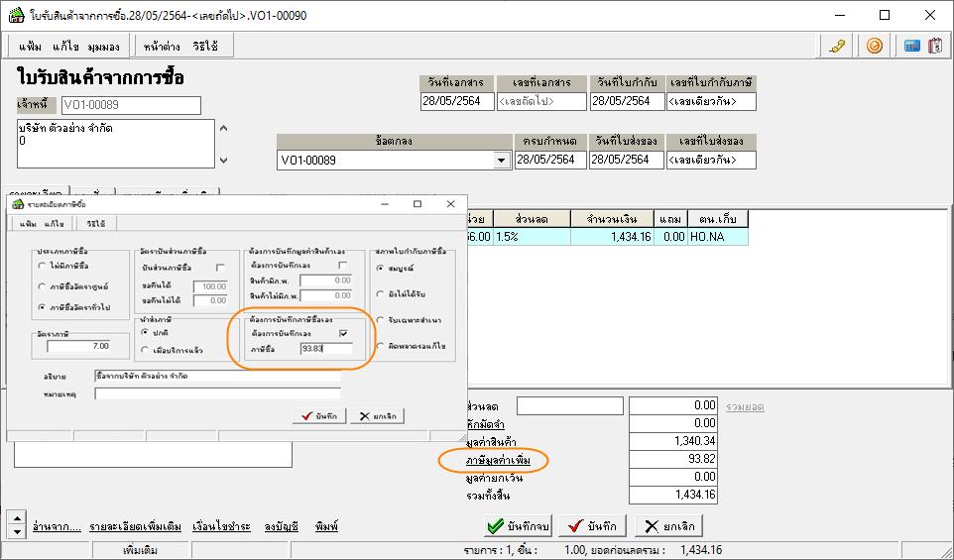Open แฟ้ม menu in main window
Image resolution: width=954 pixels, height=560 pixels.
30,47
